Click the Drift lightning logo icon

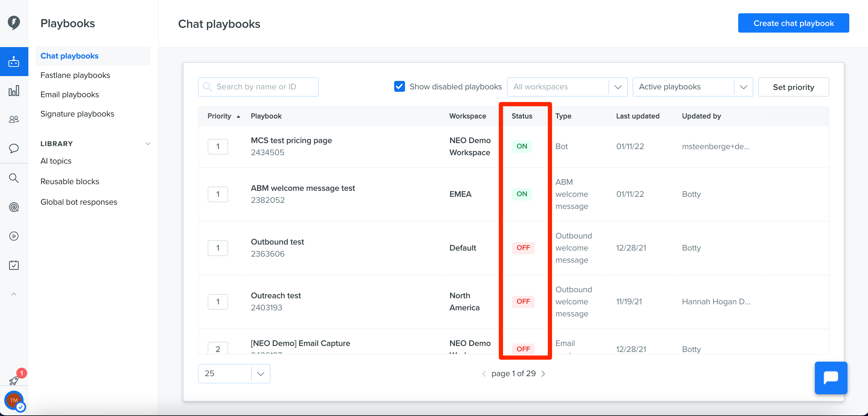(14, 23)
